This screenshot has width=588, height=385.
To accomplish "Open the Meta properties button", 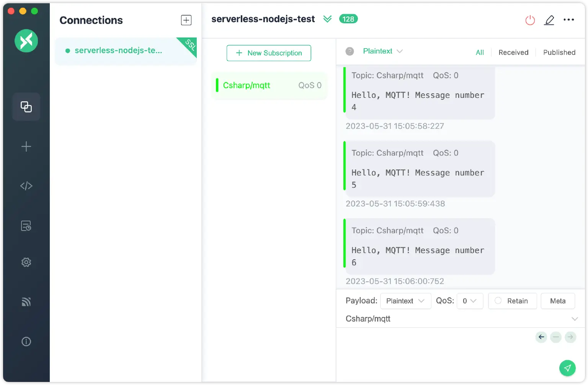I will [557, 301].
